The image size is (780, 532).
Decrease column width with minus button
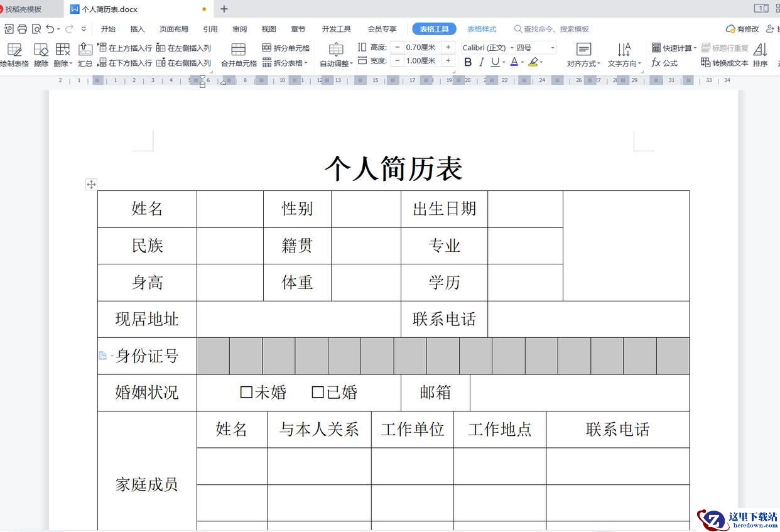tap(398, 61)
